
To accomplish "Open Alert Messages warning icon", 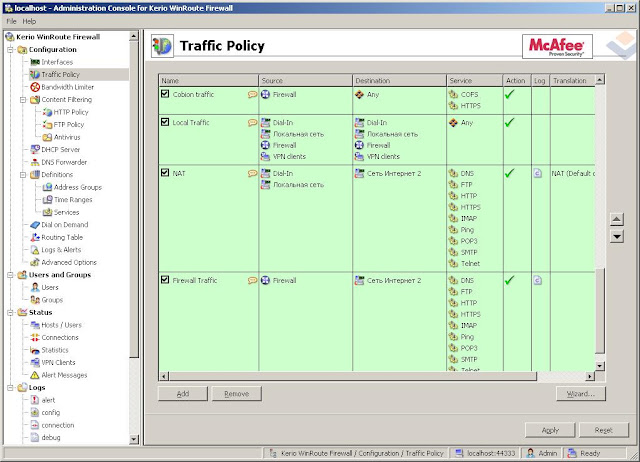I will pos(35,375).
